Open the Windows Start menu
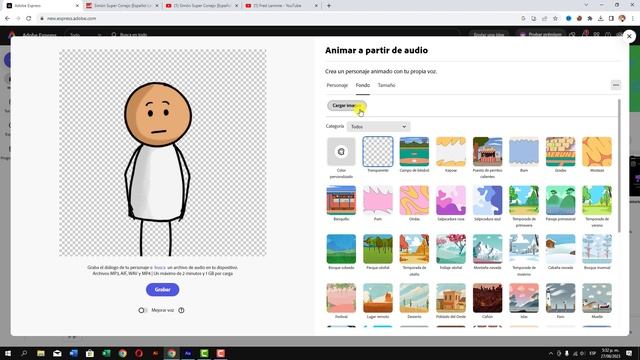This screenshot has width=640, height=360. 8,353
